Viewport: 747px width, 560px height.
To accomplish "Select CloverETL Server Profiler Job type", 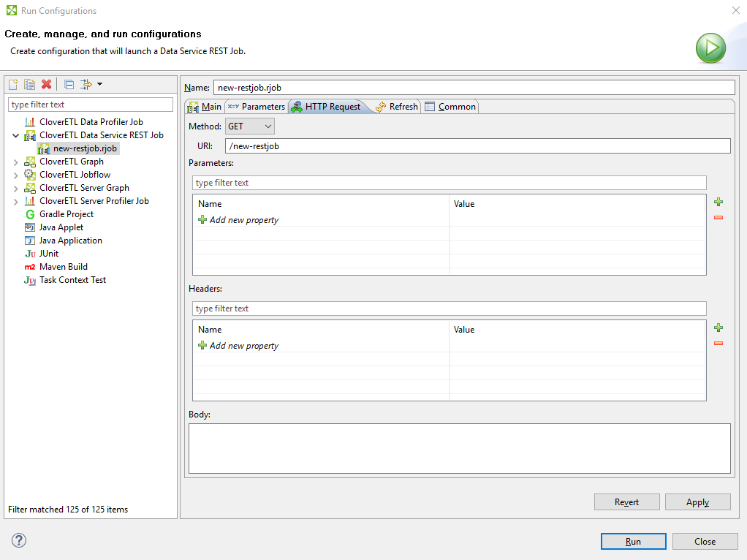I will 94,201.
